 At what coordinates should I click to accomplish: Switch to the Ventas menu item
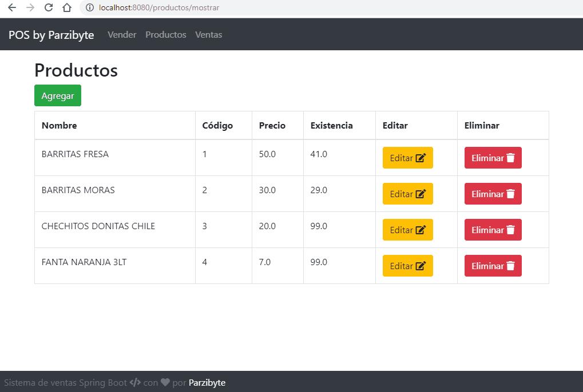(x=209, y=34)
